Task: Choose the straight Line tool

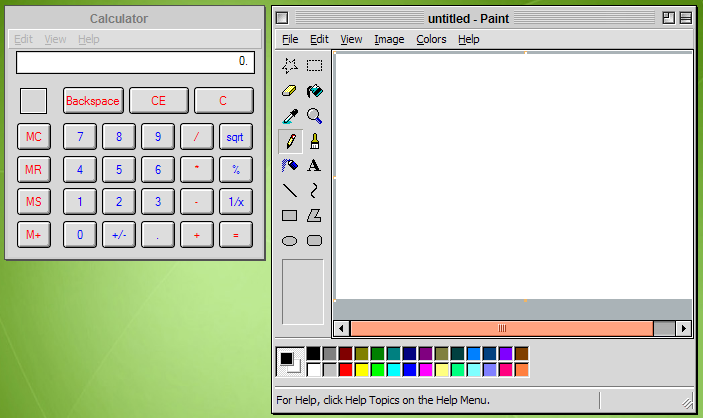Action: (x=290, y=191)
